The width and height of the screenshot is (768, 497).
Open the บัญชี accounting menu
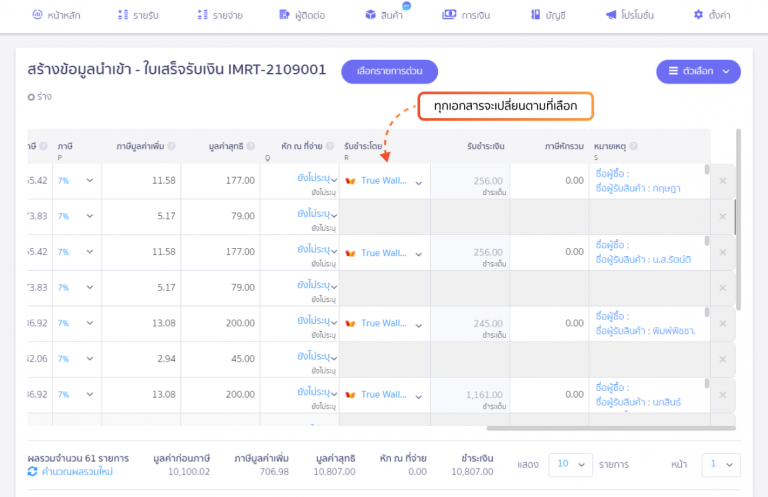(548, 15)
